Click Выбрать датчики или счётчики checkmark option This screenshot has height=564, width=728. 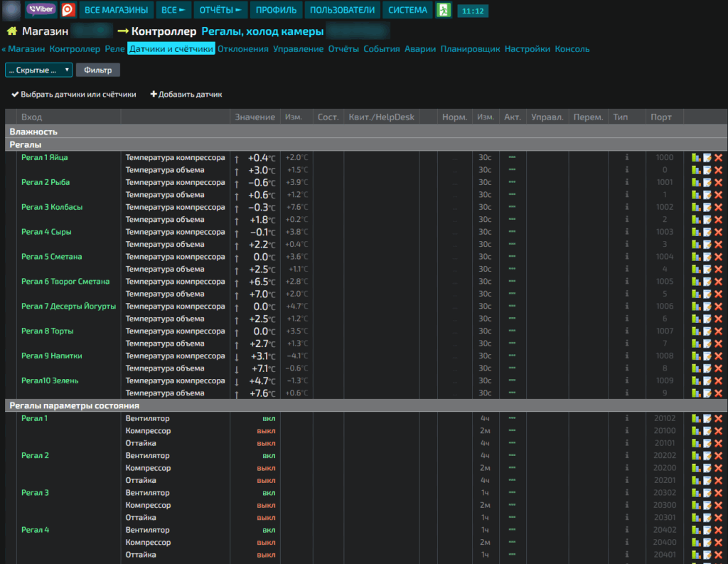pyautogui.click(x=74, y=95)
